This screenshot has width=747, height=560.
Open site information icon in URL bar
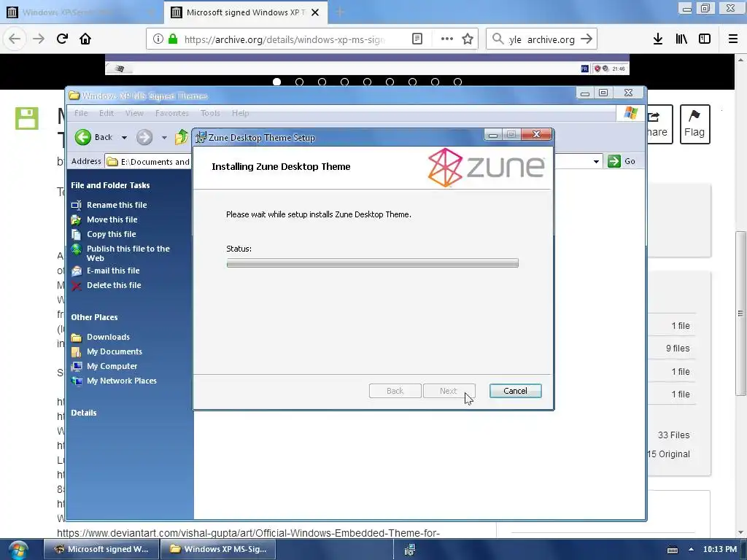pos(158,39)
